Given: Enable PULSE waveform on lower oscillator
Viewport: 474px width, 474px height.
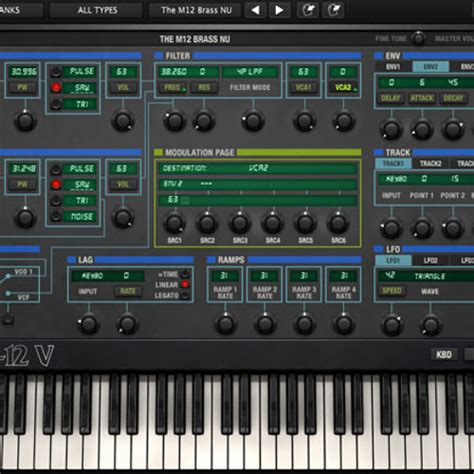Looking at the screenshot, I should click(56, 168).
